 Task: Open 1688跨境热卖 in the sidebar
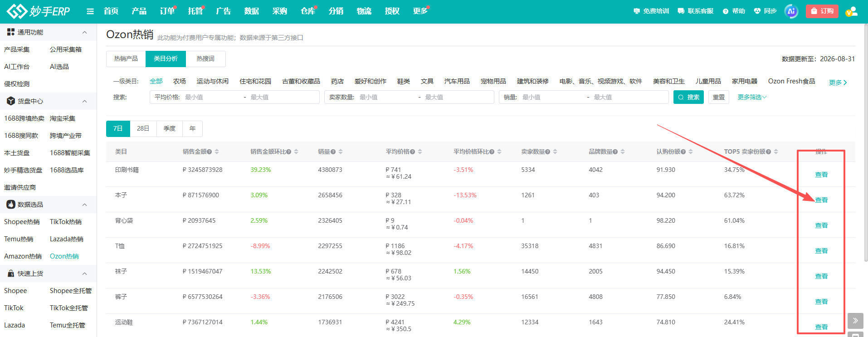(x=24, y=118)
